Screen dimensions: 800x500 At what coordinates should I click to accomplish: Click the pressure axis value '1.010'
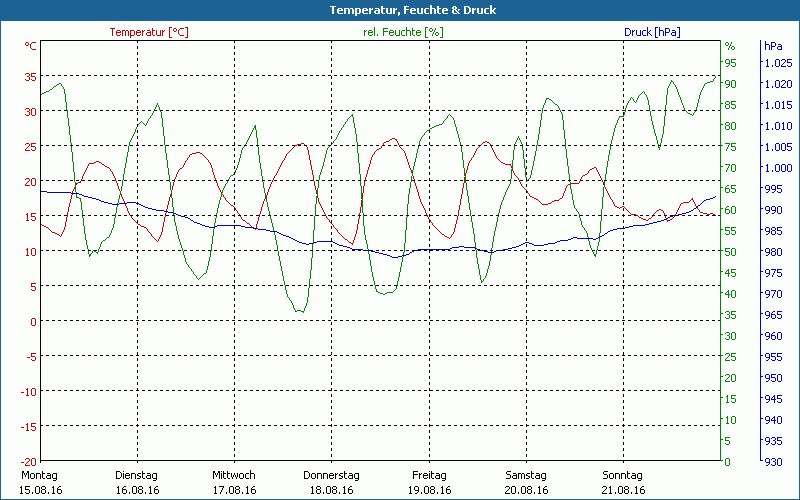[x=778, y=126]
